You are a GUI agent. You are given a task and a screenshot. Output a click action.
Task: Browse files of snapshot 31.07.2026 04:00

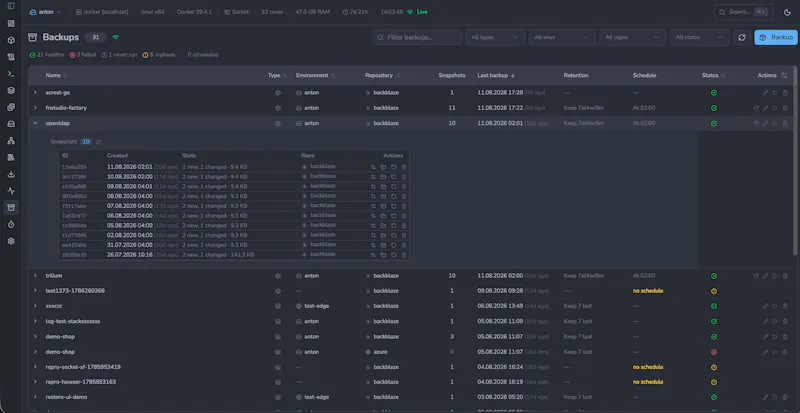tap(383, 245)
